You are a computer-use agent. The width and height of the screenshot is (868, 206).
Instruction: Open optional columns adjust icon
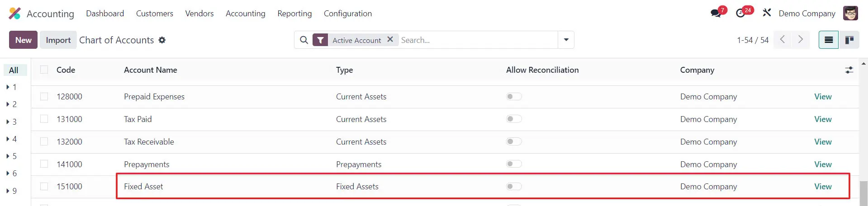tap(849, 70)
